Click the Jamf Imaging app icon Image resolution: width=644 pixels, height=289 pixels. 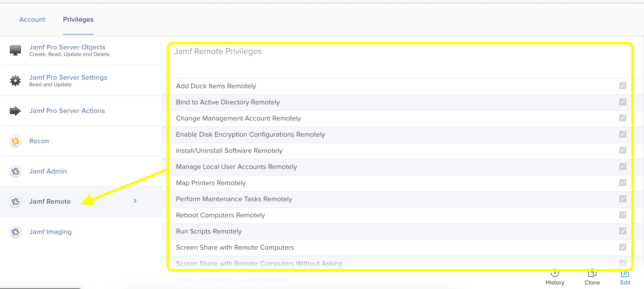pyautogui.click(x=15, y=232)
